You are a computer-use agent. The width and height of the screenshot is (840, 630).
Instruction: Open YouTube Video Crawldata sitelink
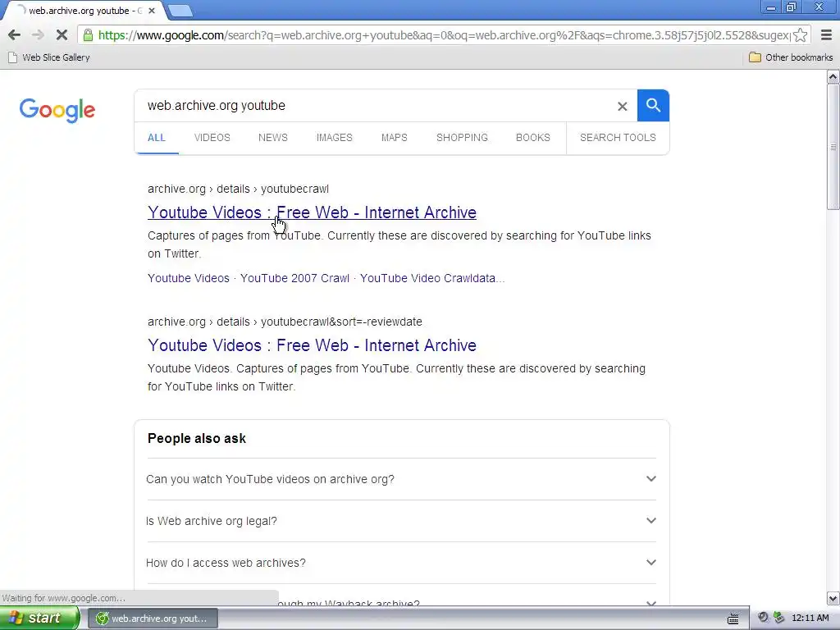(x=431, y=278)
